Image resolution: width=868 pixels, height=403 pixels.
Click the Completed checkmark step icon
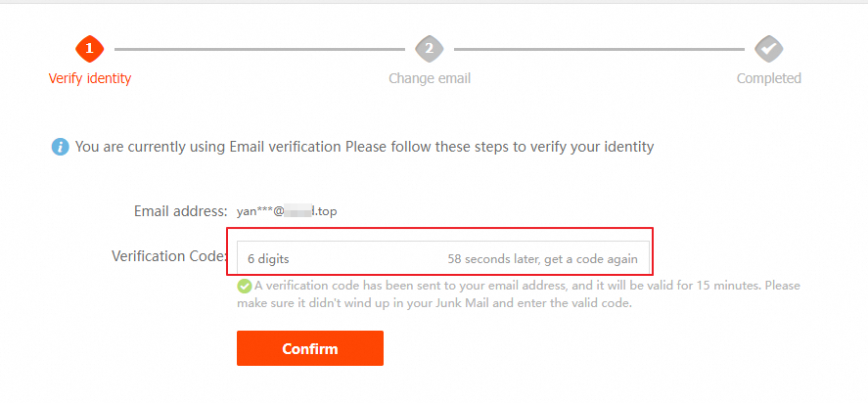pos(769,49)
